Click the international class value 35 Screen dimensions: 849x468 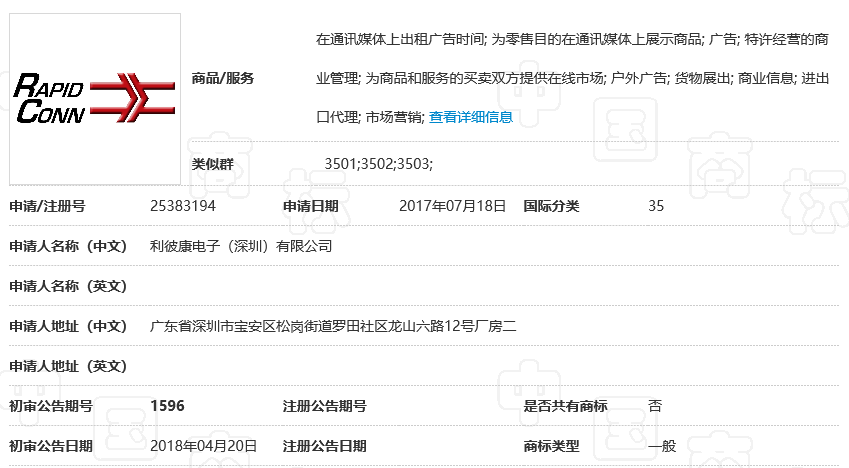click(656, 206)
